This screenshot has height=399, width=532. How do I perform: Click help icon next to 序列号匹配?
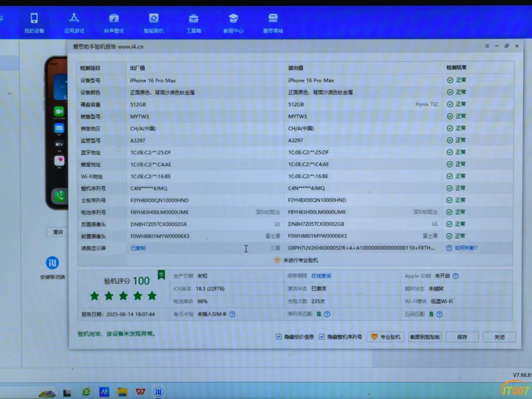[327, 314]
